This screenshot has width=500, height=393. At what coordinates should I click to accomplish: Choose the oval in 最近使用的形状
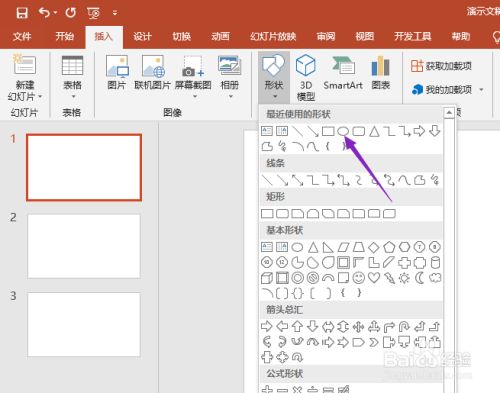pos(343,131)
